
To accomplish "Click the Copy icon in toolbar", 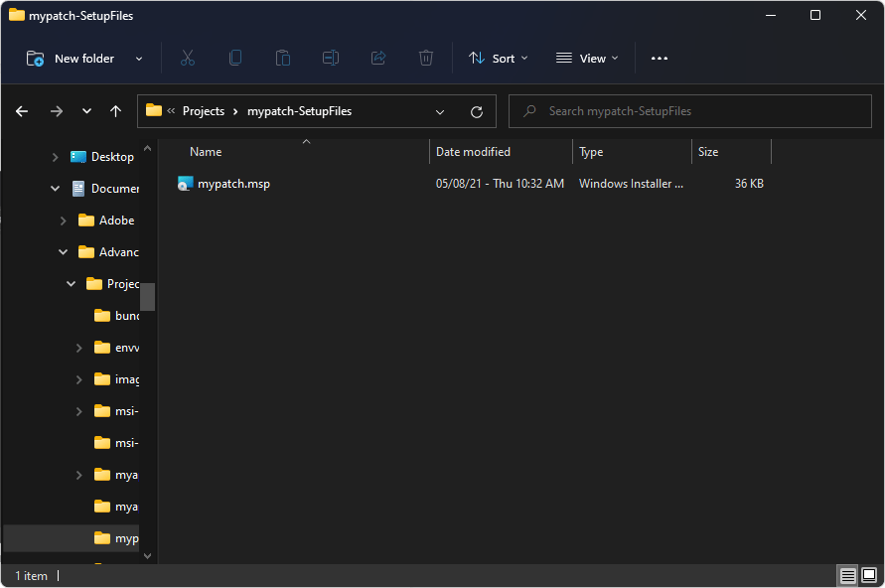I will (x=235, y=59).
